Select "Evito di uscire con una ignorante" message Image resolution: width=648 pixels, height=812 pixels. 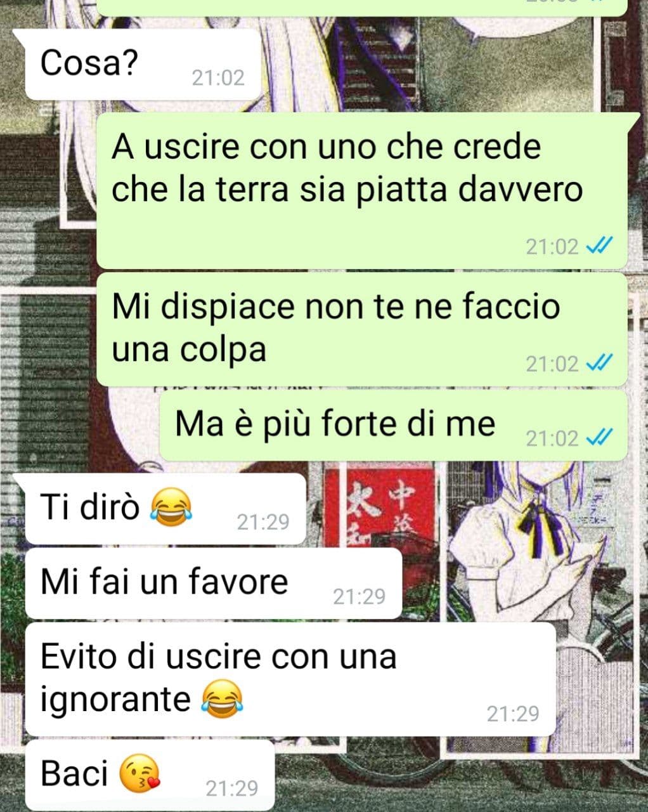(x=290, y=679)
